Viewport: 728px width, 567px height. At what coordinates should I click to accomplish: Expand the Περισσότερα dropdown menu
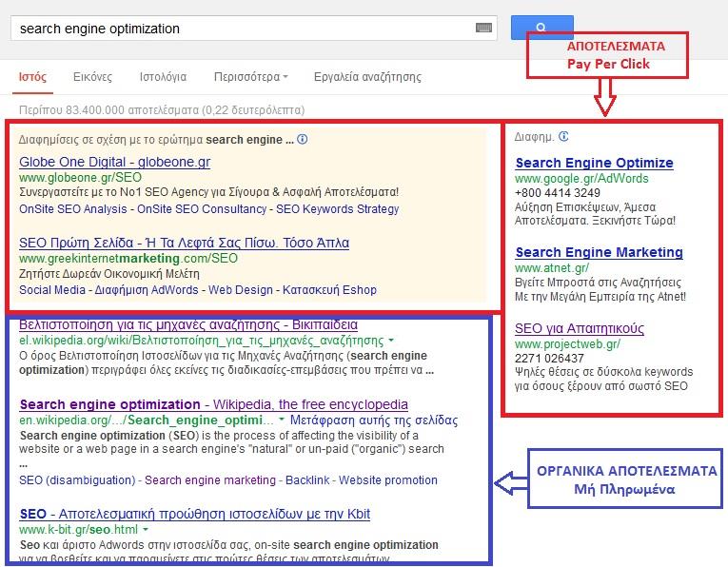click(x=250, y=76)
